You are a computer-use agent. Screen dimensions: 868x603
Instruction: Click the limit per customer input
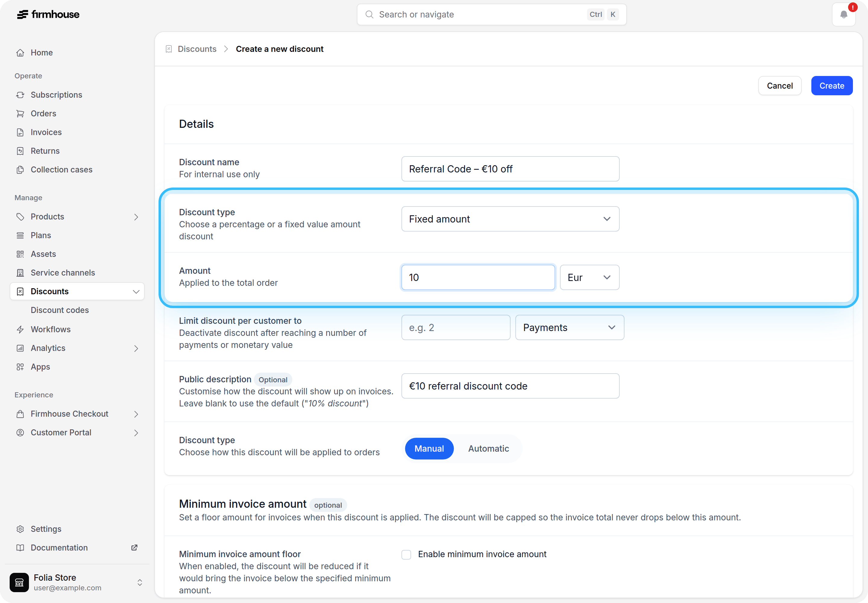455,327
